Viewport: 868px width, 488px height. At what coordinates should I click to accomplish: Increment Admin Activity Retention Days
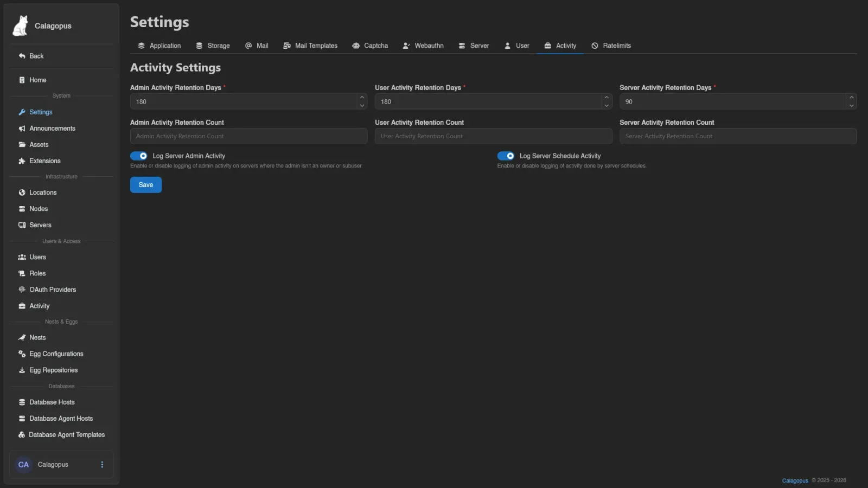click(362, 98)
